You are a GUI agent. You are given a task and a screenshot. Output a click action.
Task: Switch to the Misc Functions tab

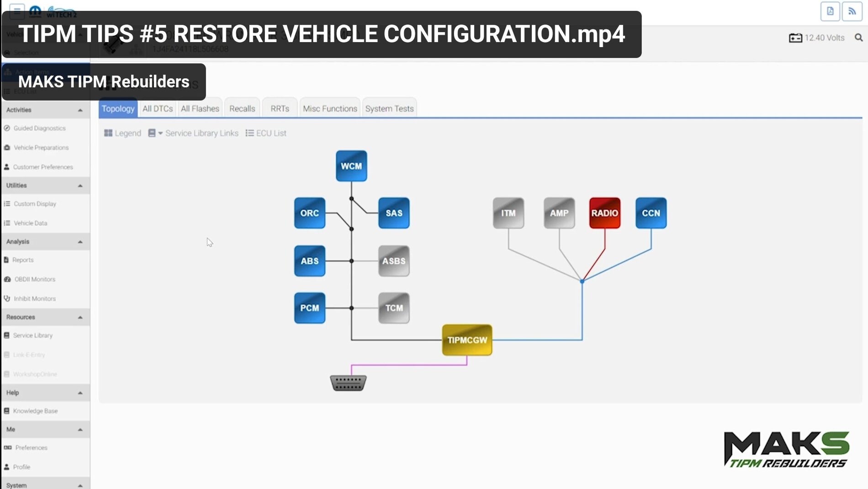330,108
